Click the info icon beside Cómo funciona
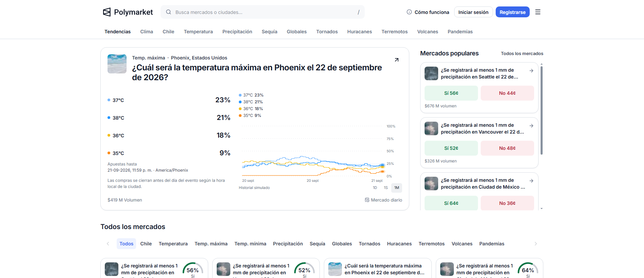The width and height of the screenshot is (644, 278). click(409, 12)
